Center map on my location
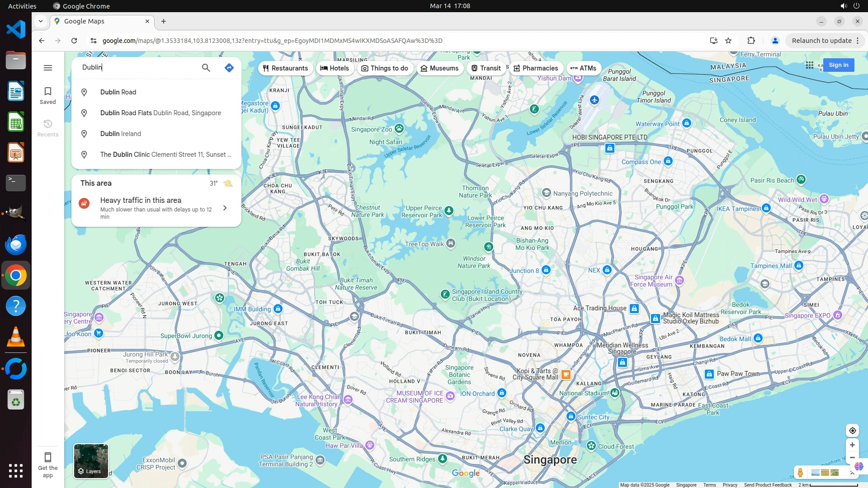 (852, 431)
